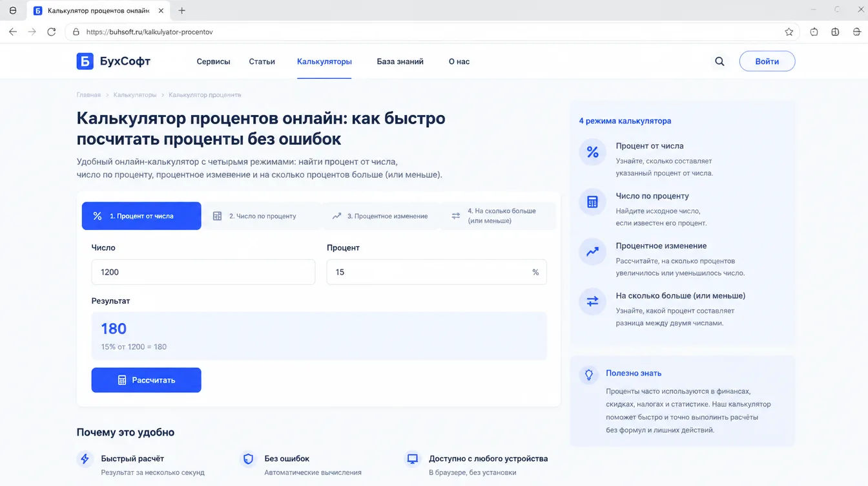Click the percent icon beside Процент от числа

tap(592, 153)
